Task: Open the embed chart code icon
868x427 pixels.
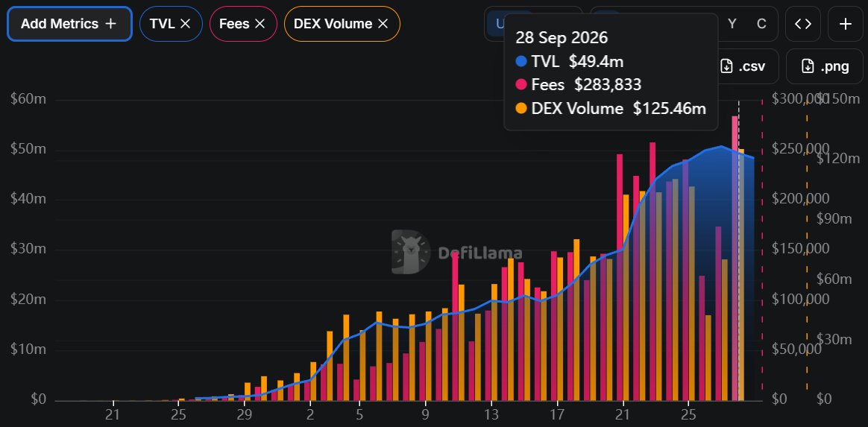Action: [x=803, y=24]
